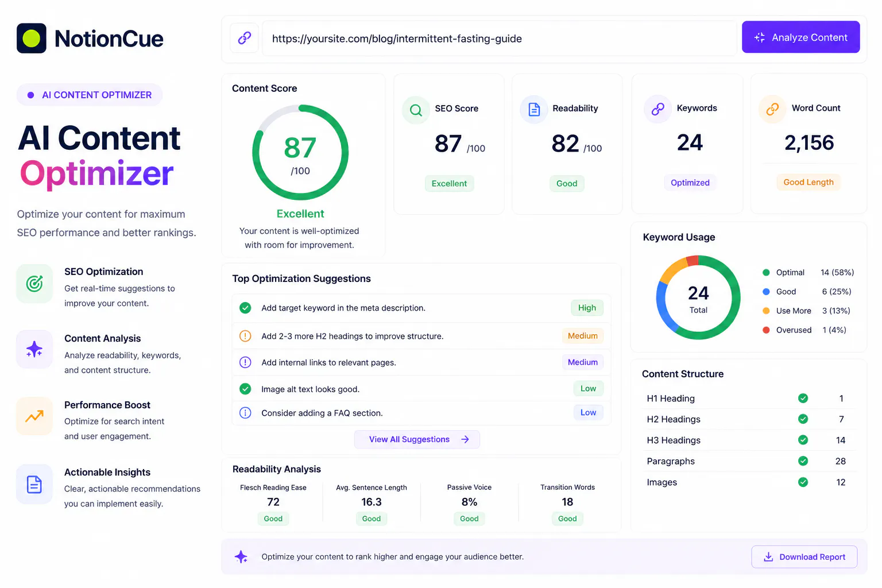The width and height of the screenshot is (882, 588).
Task: Click the Good badge under Readability
Action: pyautogui.click(x=567, y=184)
